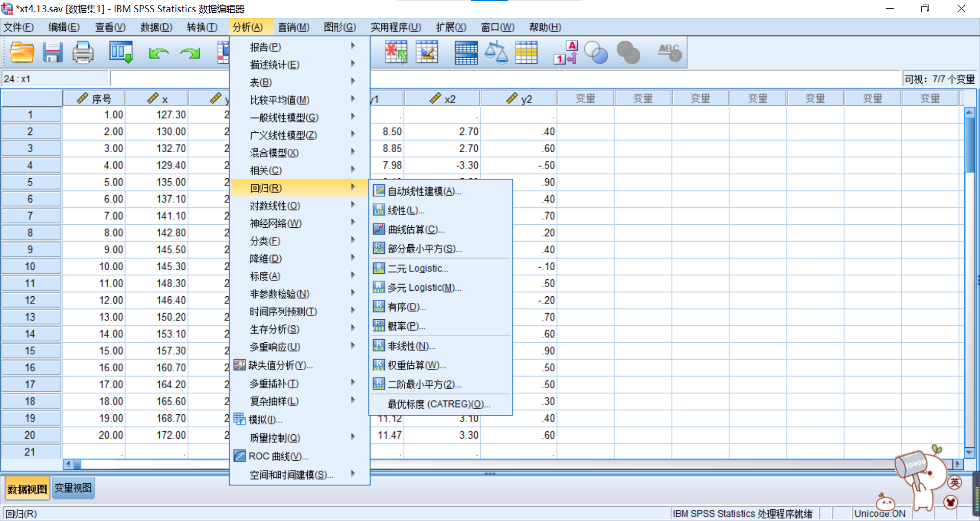Image resolution: width=980 pixels, height=521 pixels.
Task: Expand the 降维(D) submenu
Action: click(300, 258)
